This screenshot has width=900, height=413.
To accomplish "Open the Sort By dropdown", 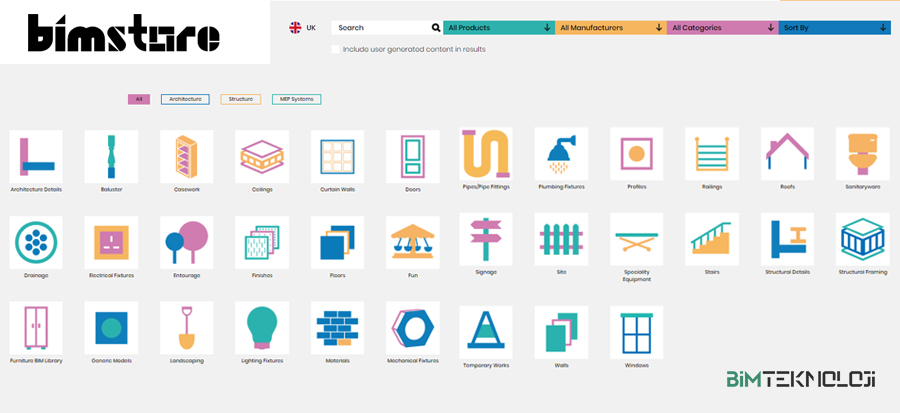I will pos(834,28).
